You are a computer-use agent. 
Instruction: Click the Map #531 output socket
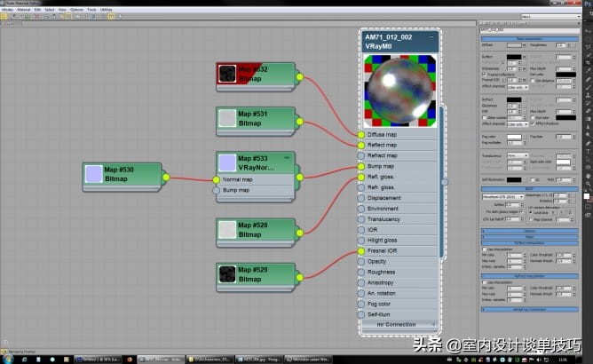click(x=300, y=120)
